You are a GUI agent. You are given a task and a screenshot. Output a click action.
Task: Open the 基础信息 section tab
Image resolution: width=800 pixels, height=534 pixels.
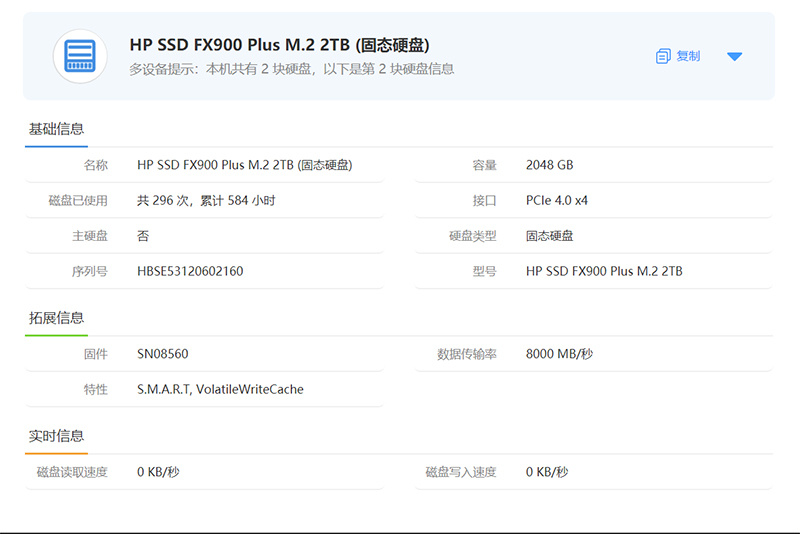point(56,129)
